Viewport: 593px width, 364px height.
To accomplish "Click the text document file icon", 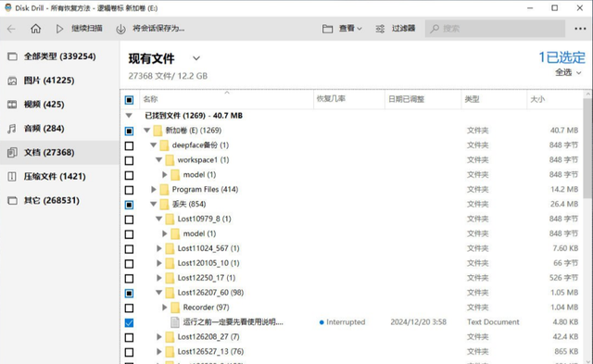I will click(175, 322).
